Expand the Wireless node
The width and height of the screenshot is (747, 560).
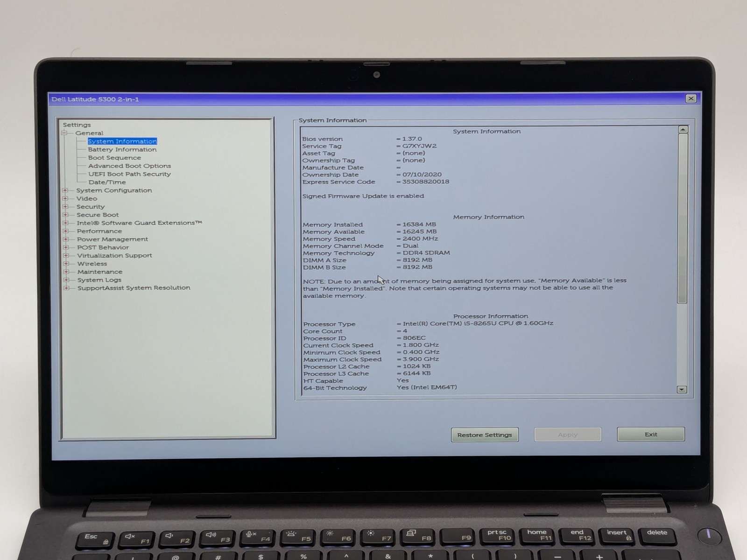(x=66, y=264)
